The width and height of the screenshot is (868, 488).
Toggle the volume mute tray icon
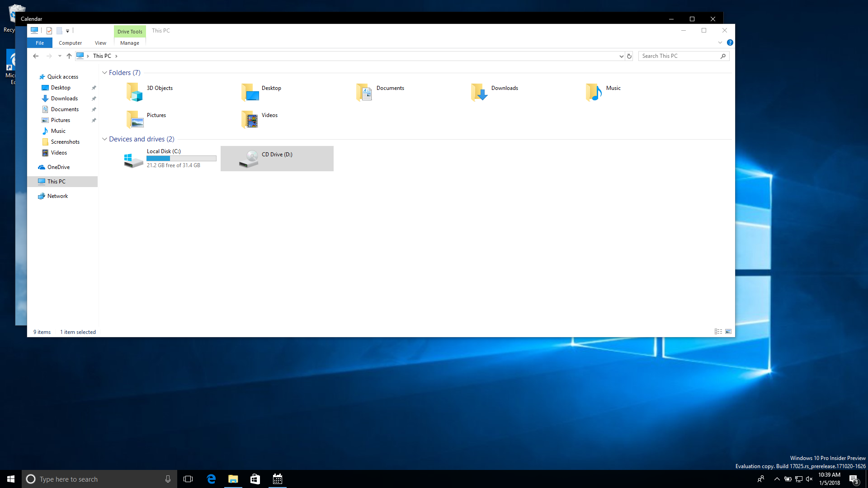[809, 479]
